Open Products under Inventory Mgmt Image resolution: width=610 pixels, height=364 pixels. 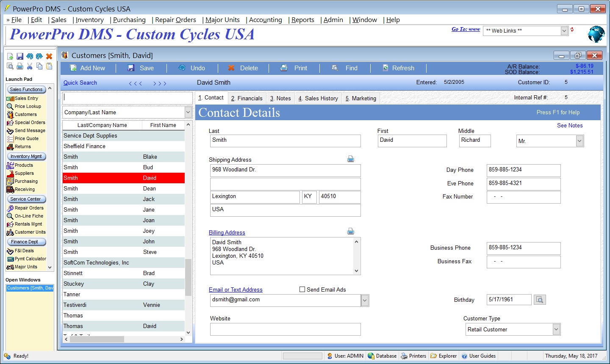24,165
